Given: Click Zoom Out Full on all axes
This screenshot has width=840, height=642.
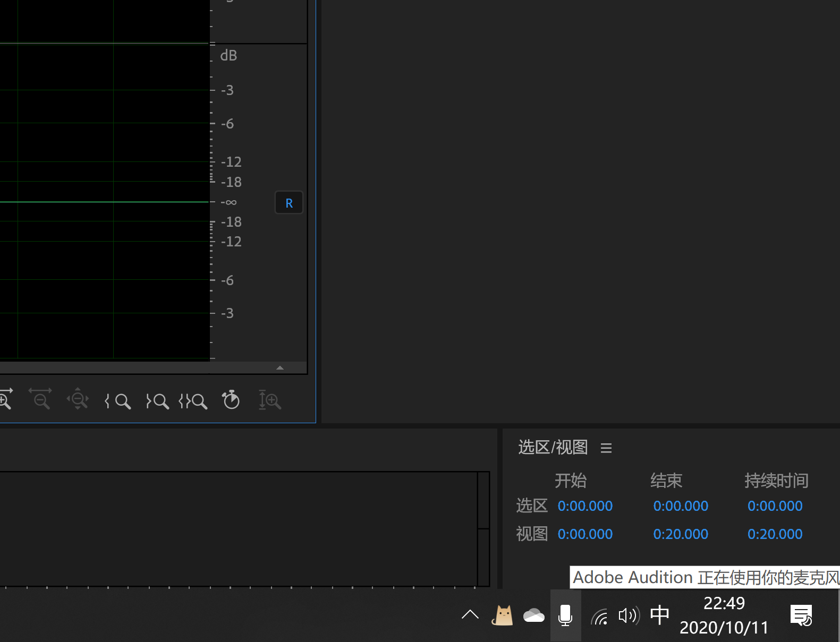Looking at the screenshot, I should click(x=78, y=399).
